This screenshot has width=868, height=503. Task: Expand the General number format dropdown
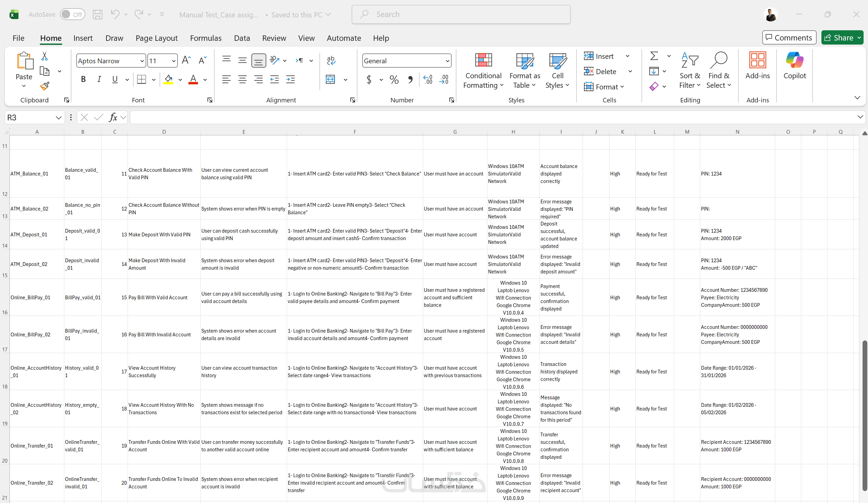pos(447,61)
